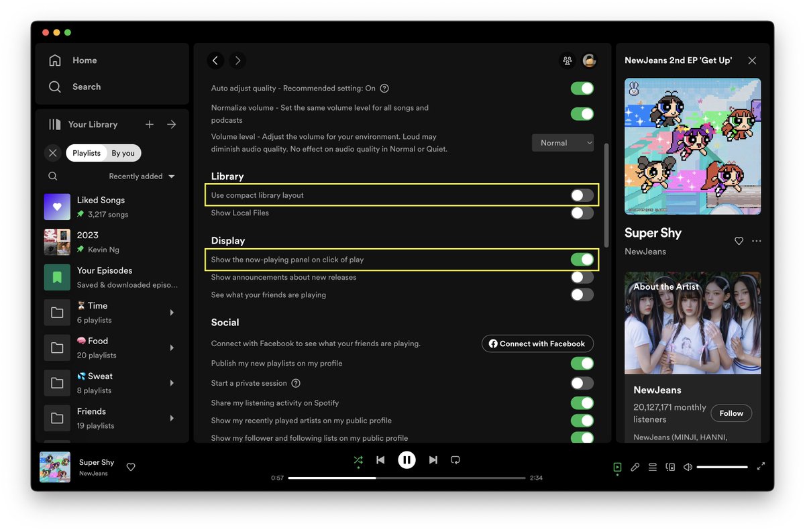Go forward using the right chevron

click(237, 60)
